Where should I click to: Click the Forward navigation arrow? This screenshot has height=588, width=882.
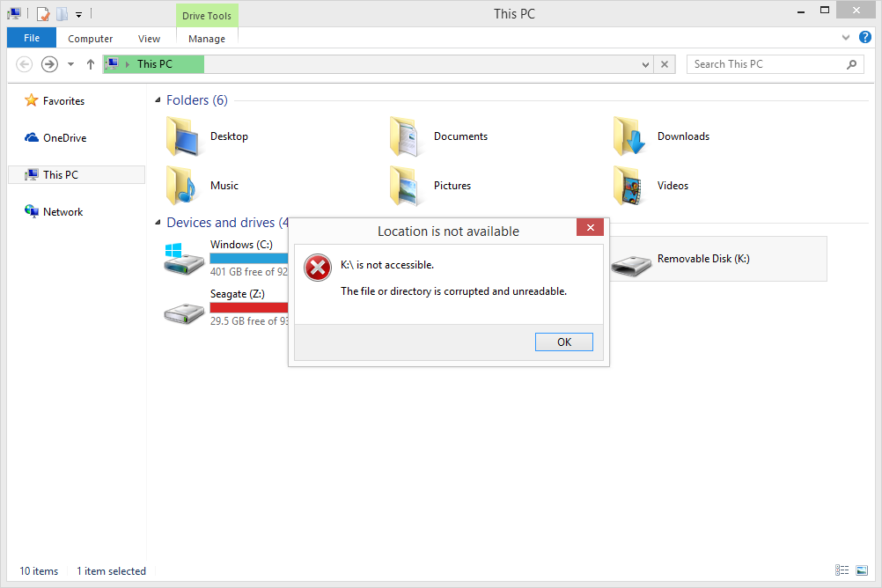point(49,64)
